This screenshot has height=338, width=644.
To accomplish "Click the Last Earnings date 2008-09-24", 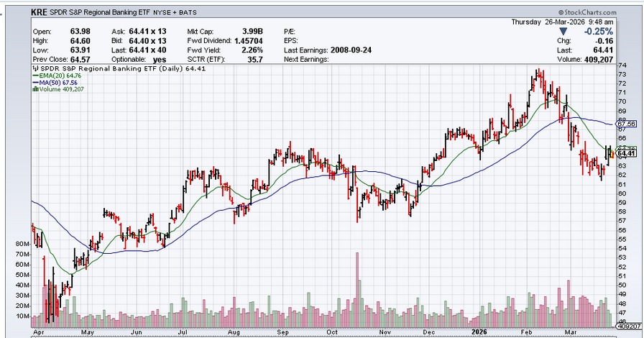I will (350, 50).
